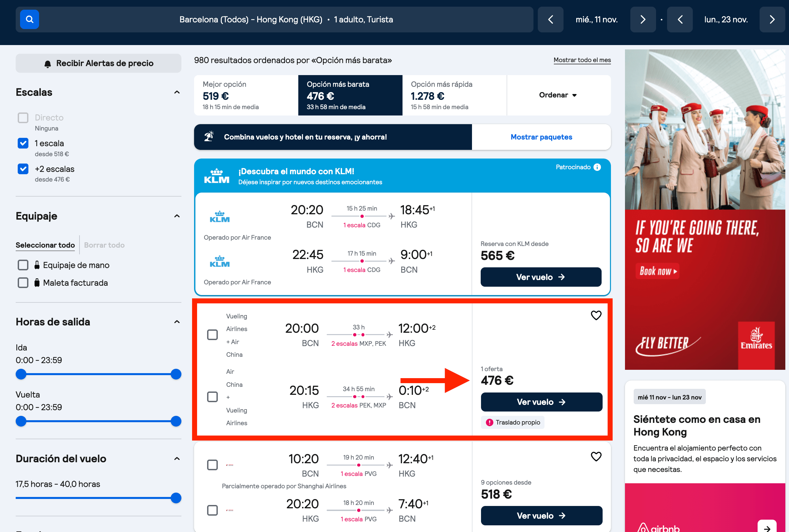This screenshot has width=789, height=532.
Task: Click the Patrocinado info icon
Action: pos(597,167)
